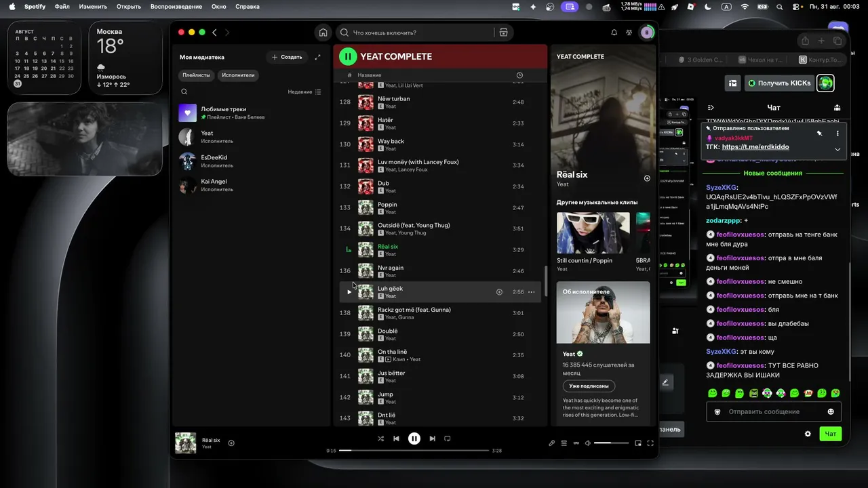Open macOS Wi-Fi status menu
The width and height of the screenshot is (868, 488).
pyautogui.click(x=745, y=7)
